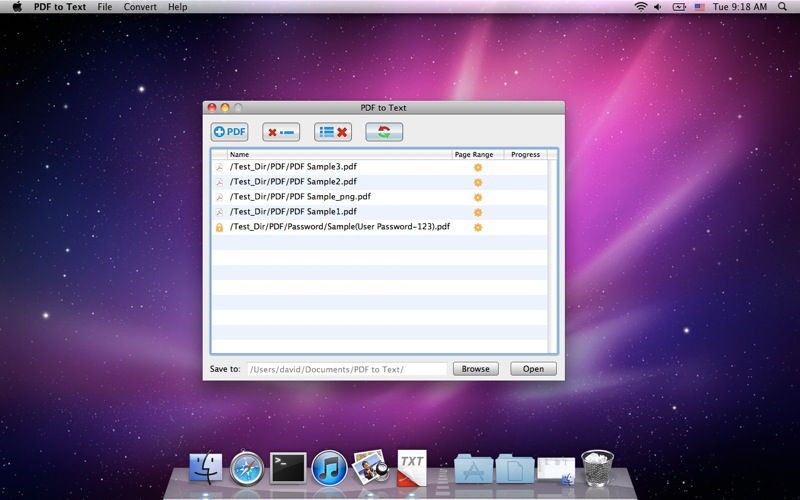Open page range gear for PDF Sample_png.pdf
The height and width of the screenshot is (500, 800).
click(x=478, y=197)
